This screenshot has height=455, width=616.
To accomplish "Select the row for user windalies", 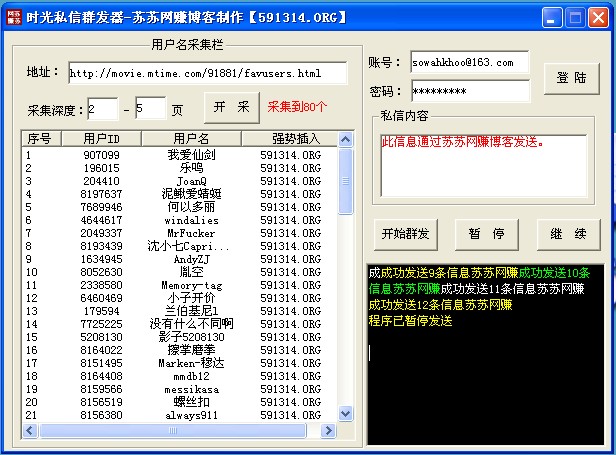I will click(x=180, y=220).
